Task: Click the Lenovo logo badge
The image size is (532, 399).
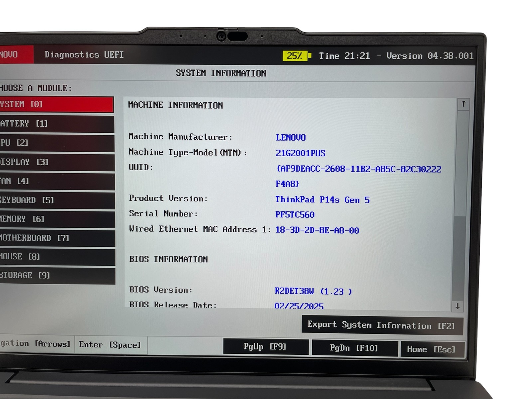Action: pyautogui.click(x=16, y=55)
